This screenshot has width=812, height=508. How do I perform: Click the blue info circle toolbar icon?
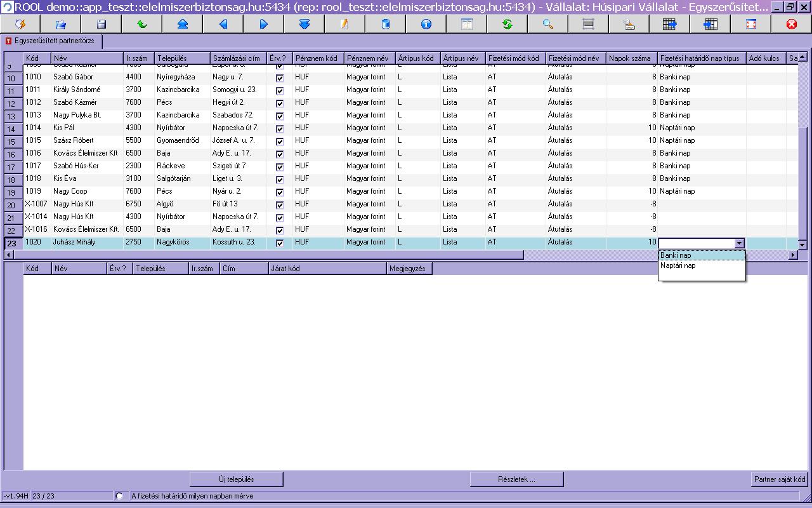(x=426, y=24)
